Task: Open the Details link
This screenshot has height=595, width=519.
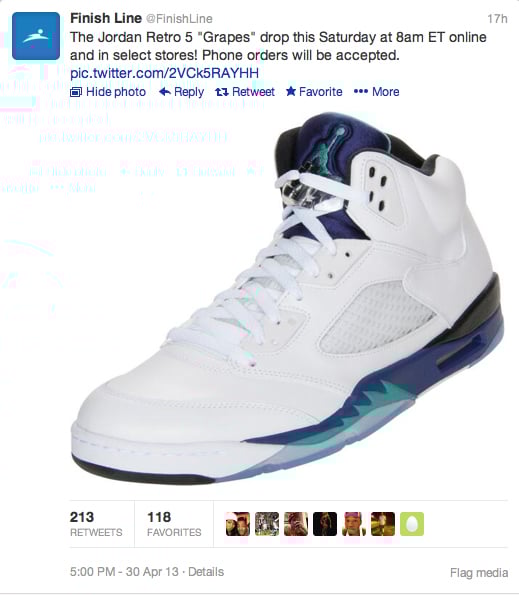Action: click(206, 572)
